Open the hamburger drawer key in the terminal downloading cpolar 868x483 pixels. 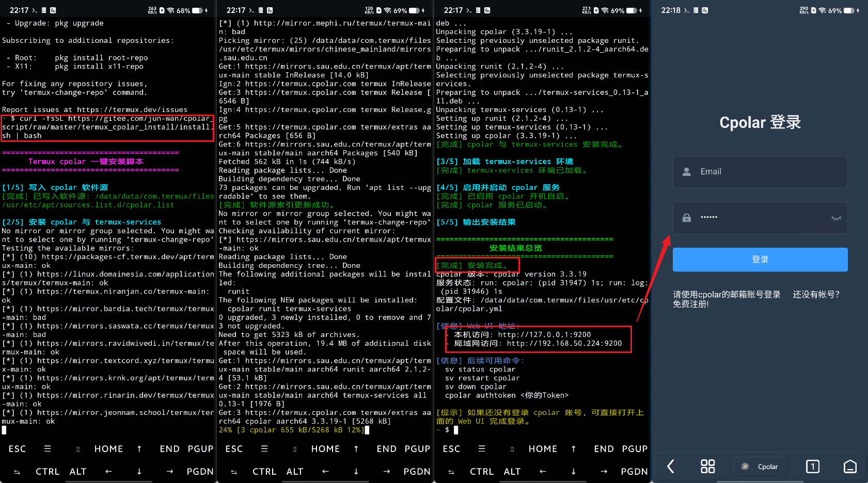point(264,449)
